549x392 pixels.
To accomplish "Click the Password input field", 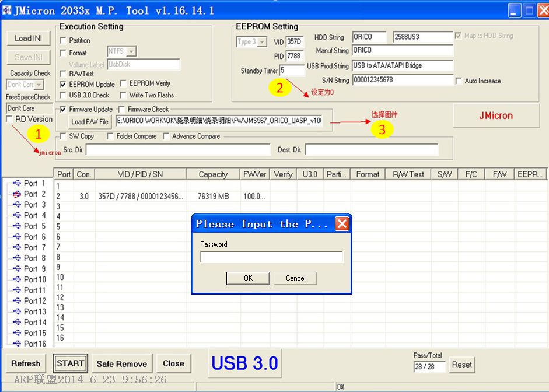I will coord(272,257).
